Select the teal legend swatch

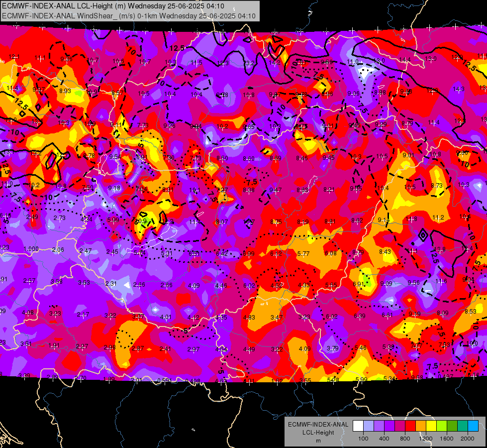[463, 426]
